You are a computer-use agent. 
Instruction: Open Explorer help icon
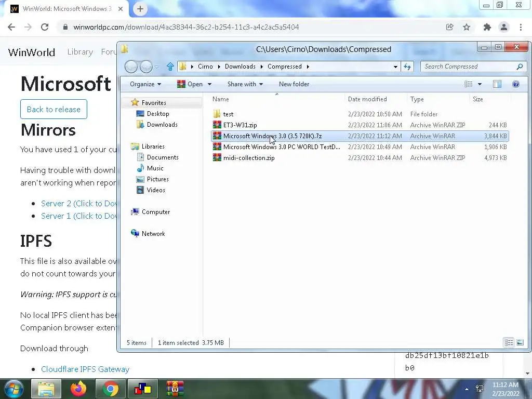click(x=516, y=84)
